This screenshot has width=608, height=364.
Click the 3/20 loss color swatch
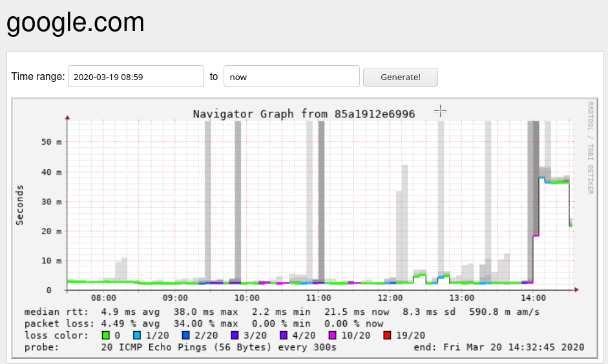(x=235, y=336)
